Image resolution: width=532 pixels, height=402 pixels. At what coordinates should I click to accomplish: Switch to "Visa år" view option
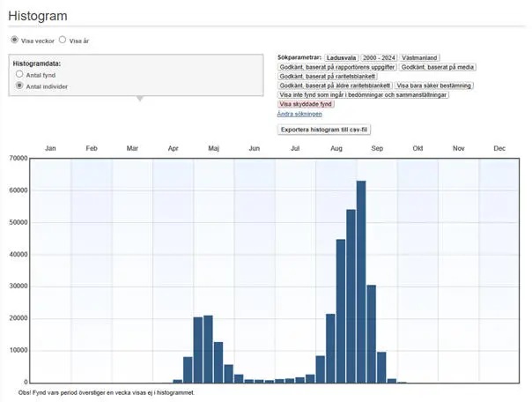[63, 41]
